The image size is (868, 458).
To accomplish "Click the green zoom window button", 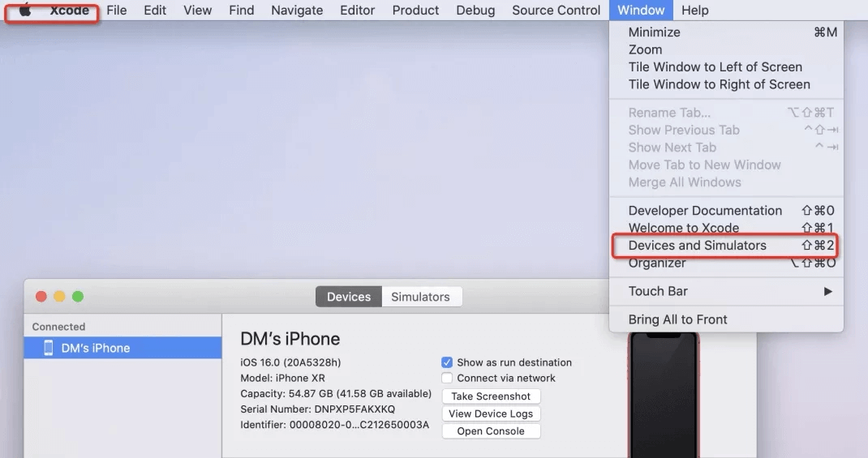I will [78, 297].
